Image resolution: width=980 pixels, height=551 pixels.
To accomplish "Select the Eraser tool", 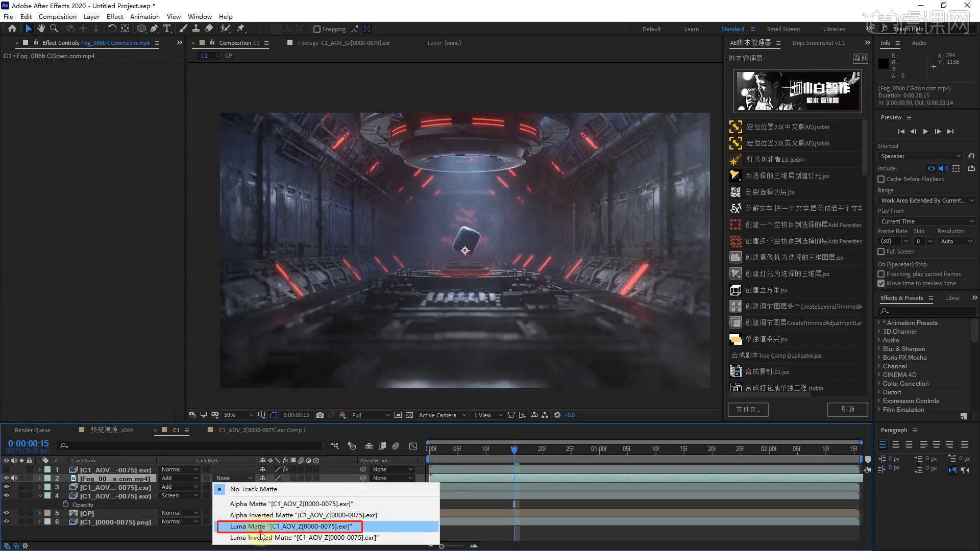I will pos(209,29).
